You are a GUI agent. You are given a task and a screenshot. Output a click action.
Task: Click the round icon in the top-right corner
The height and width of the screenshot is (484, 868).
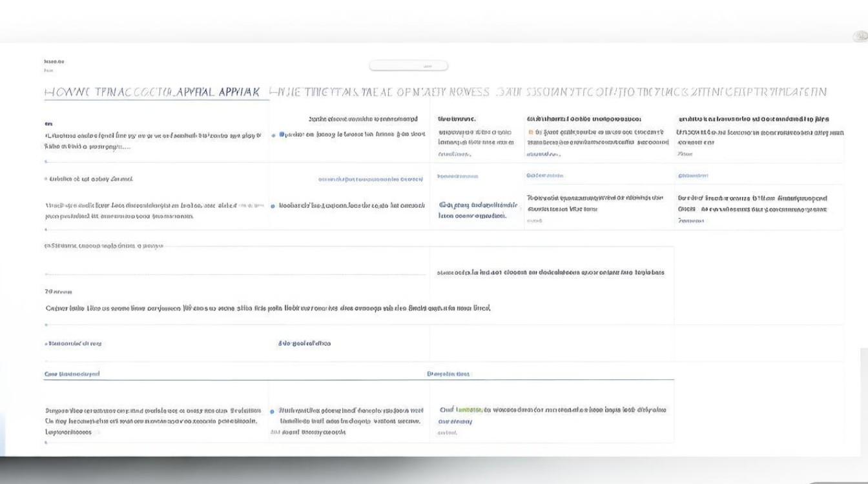(859, 37)
